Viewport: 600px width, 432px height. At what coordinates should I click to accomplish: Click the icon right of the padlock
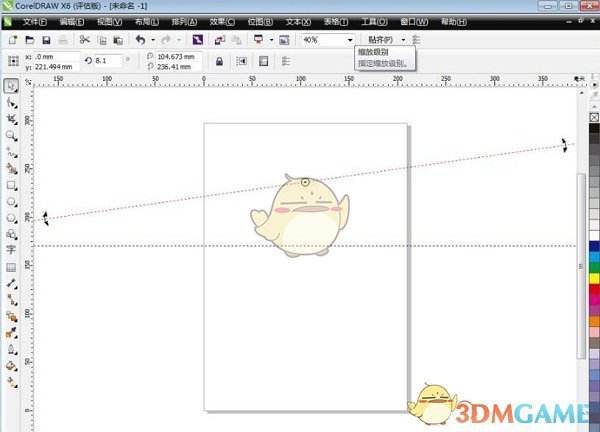point(241,61)
